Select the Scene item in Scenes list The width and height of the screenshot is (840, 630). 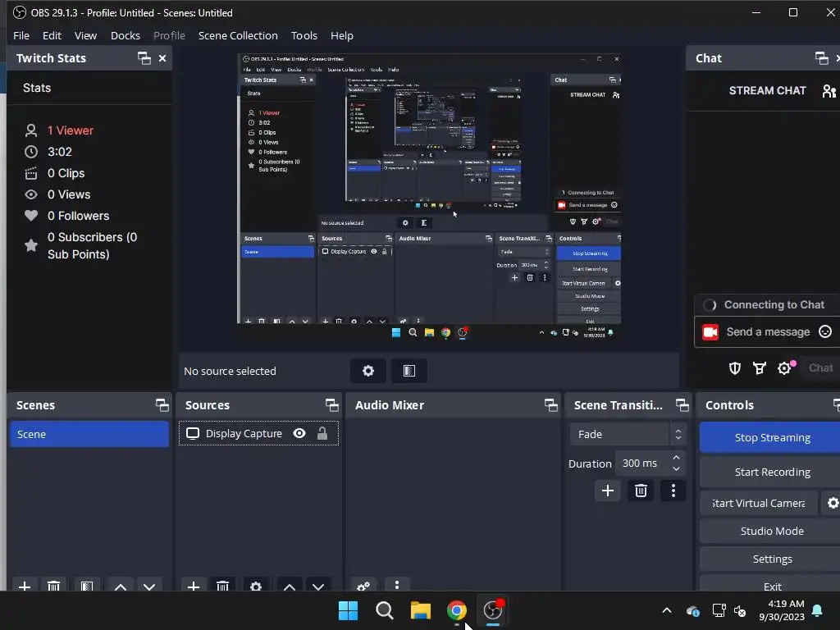point(89,435)
